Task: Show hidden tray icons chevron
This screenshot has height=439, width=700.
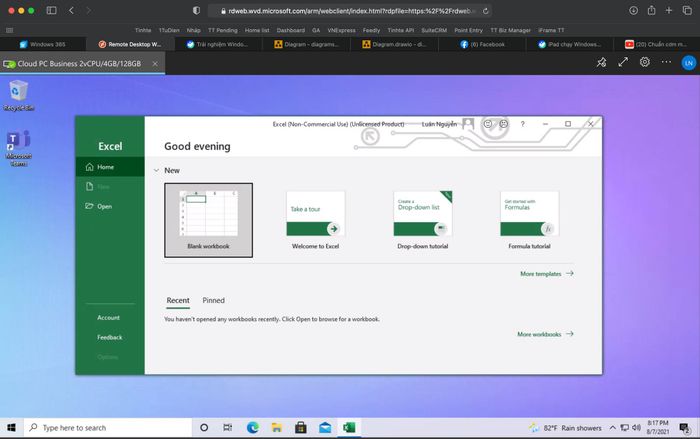Action: 612,428
